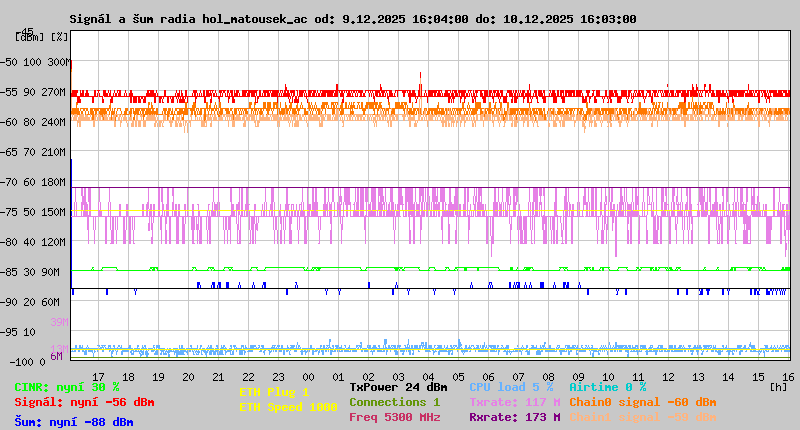
Task: Click the pink '39M' rate marker
Action: (59, 322)
